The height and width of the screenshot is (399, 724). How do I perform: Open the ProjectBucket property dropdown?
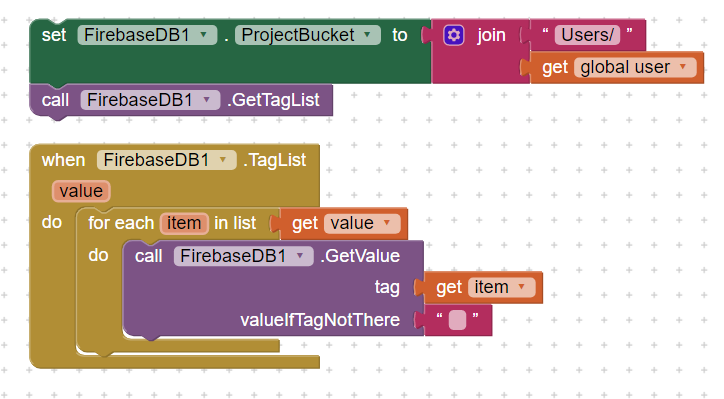click(308, 35)
